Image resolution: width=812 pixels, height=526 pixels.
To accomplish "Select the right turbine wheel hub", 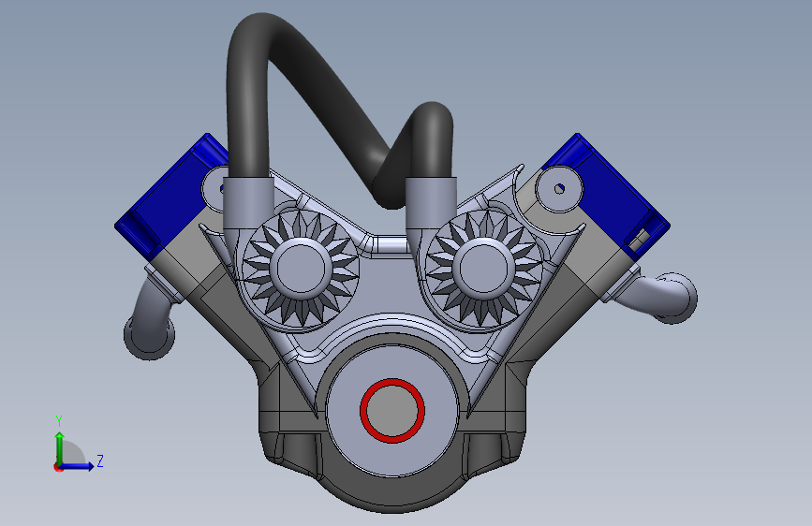I will tap(483, 269).
